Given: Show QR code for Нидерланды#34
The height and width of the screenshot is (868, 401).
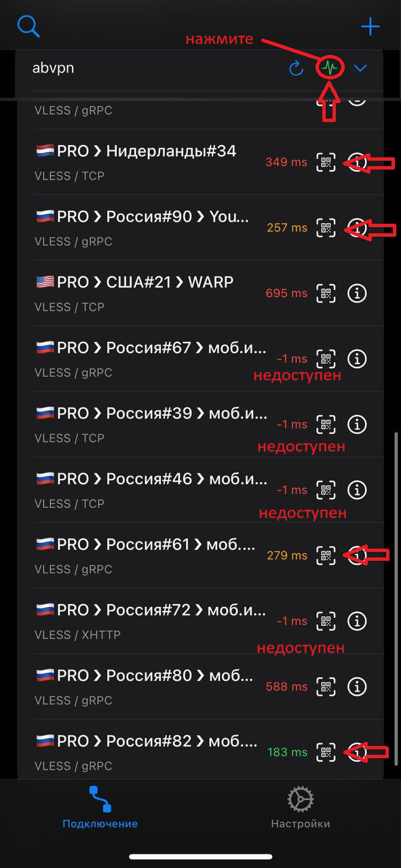Looking at the screenshot, I should (326, 163).
